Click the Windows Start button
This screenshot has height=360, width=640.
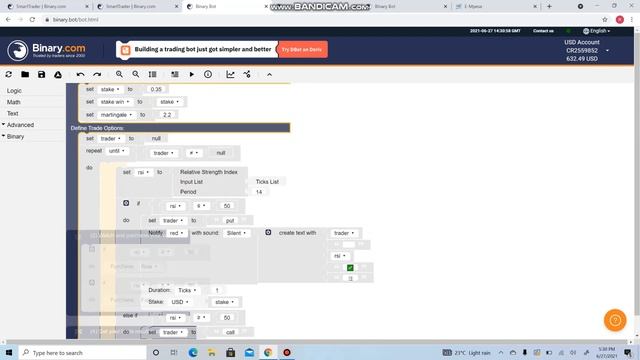pos(9,353)
